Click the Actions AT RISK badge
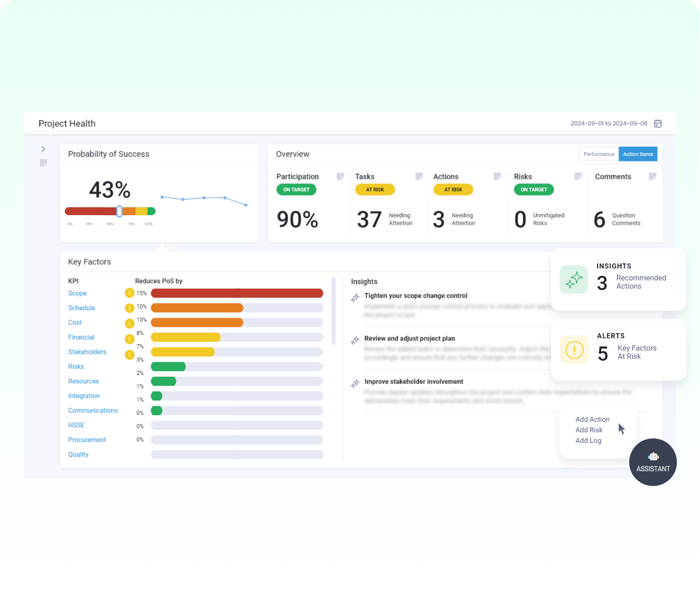This screenshot has width=700, height=598. (453, 190)
